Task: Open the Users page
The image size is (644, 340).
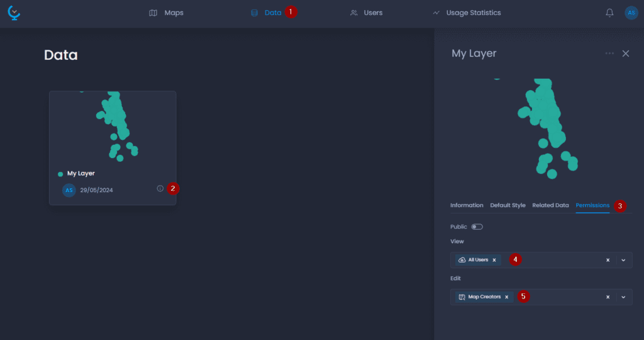Action: point(366,13)
